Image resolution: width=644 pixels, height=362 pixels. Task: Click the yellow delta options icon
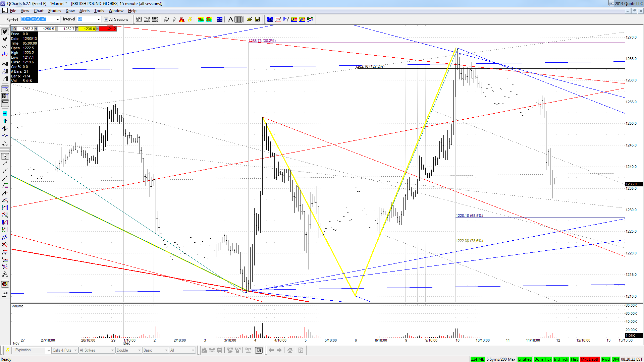pyautogui.click(x=190, y=19)
